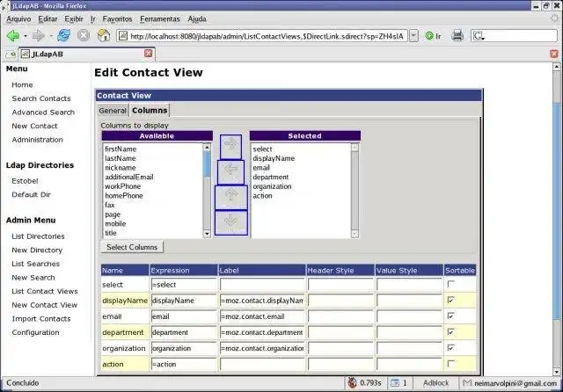
Task: Open the Import Contacts link
Action: (x=41, y=319)
